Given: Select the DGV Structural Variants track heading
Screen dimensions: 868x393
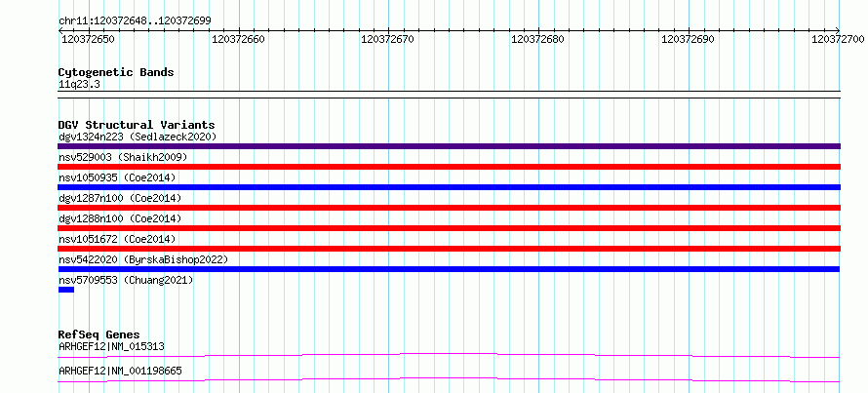Looking at the screenshot, I should 137,125.
